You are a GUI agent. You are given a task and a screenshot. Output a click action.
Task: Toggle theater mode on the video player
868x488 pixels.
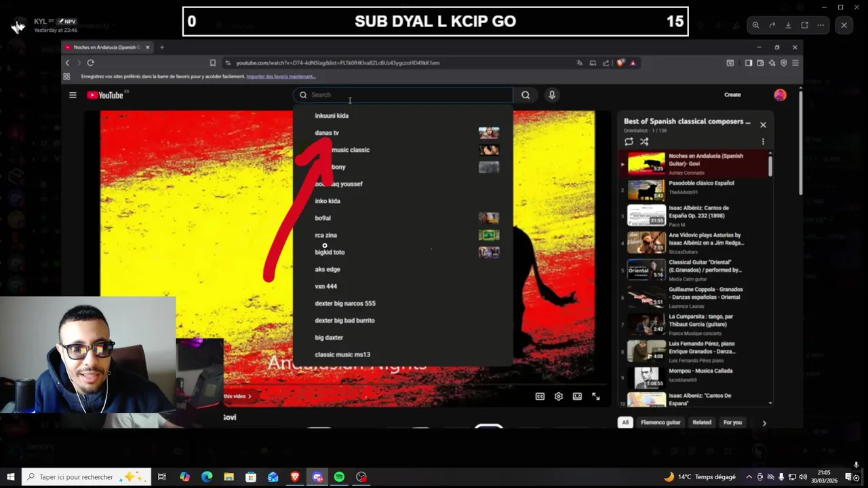pyautogui.click(x=577, y=396)
